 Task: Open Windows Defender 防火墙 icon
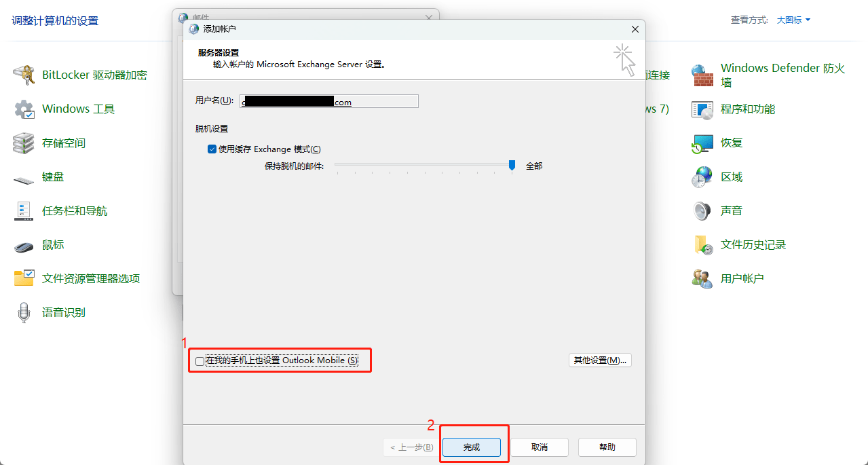(x=702, y=75)
